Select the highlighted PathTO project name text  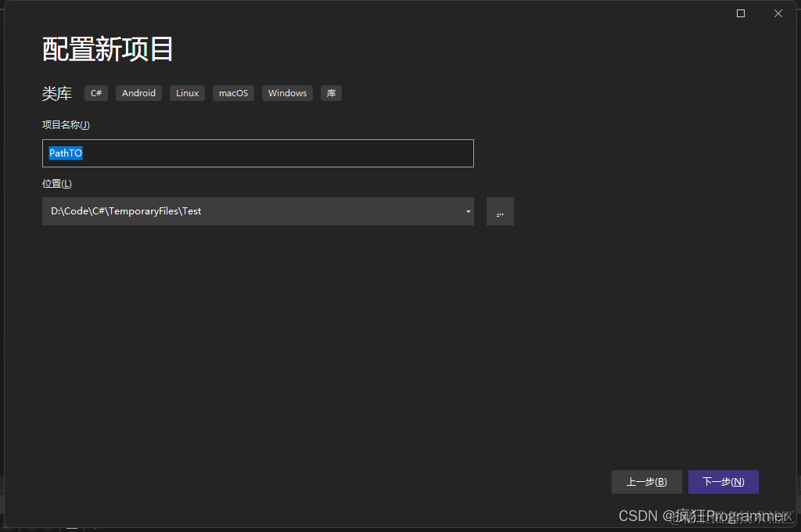pos(65,153)
